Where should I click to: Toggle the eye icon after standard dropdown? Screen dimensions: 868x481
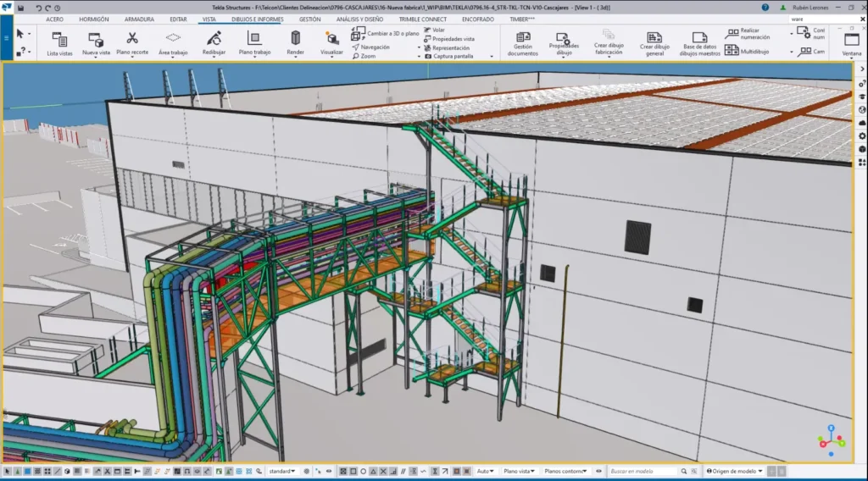pyautogui.click(x=329, y=471)
